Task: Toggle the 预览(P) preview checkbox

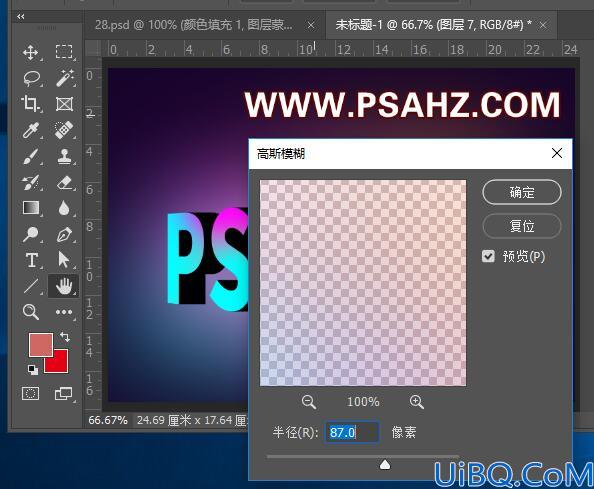Action: pyautogui.click(x=488, y=256)
